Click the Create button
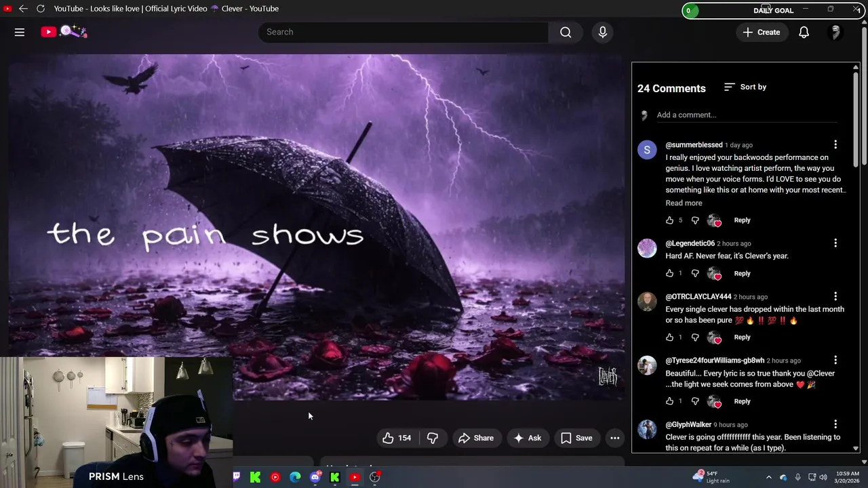Image resolution: width=868 pixels, height=488 pixels. coord(762,32)
